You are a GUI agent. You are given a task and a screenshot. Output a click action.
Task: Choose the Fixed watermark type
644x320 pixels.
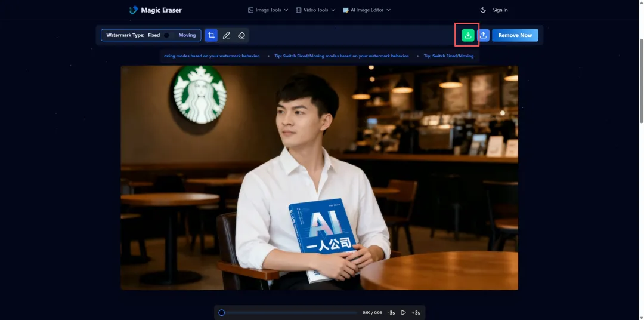[x=154, y=35]
